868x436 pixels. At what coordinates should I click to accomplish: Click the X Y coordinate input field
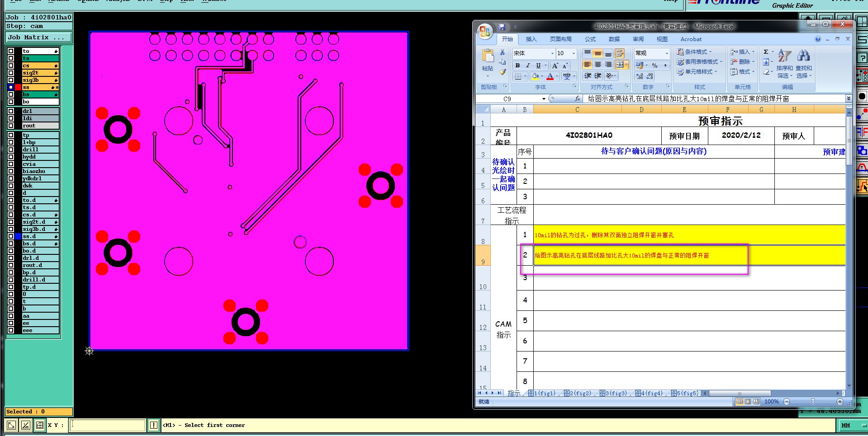(x=107, y=425)
